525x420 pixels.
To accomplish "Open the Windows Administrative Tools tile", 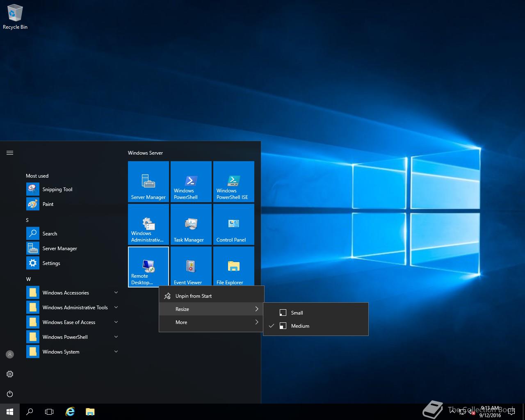I will click(148, 224).
